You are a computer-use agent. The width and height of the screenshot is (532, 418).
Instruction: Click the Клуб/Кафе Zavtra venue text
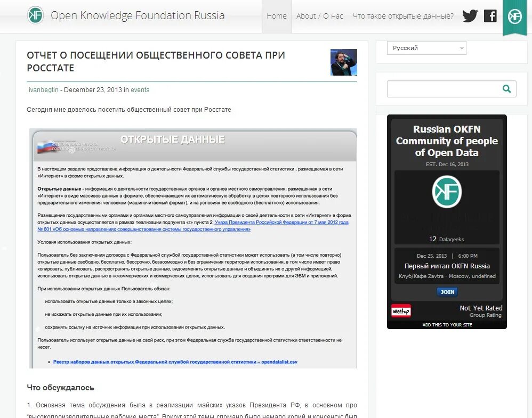[447, 276]
